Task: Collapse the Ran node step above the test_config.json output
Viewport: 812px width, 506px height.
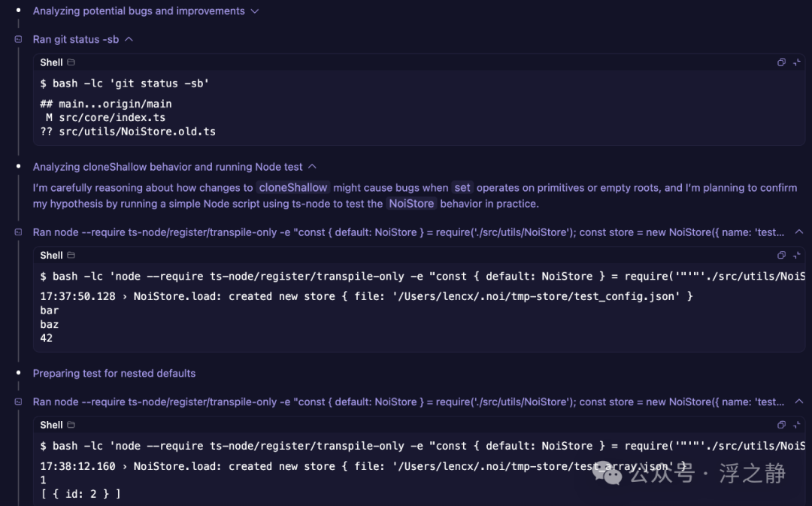Action: tap(798, 232)
